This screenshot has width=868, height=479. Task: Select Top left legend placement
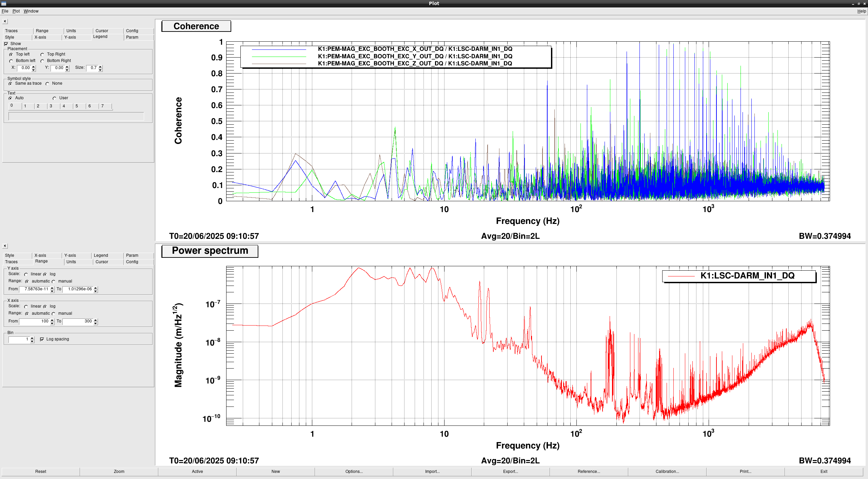(x=11, y=55)
